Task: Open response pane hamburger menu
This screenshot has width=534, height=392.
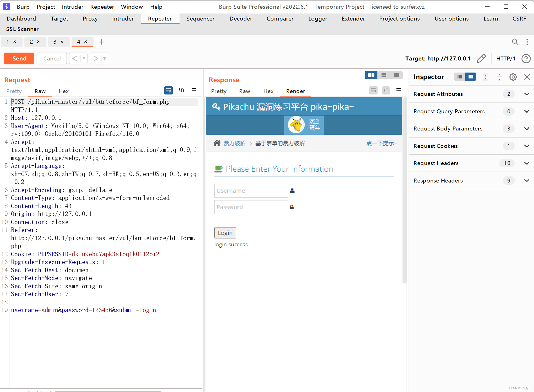Action: [399, 90]
